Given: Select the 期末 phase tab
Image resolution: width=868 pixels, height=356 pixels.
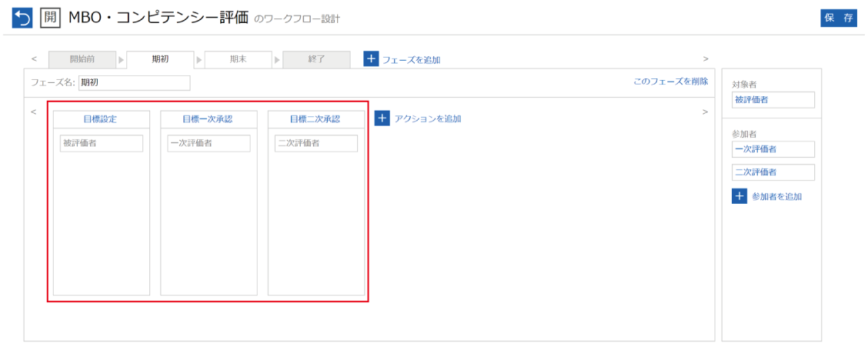Looking at the screenshot, I should point(238,59).
